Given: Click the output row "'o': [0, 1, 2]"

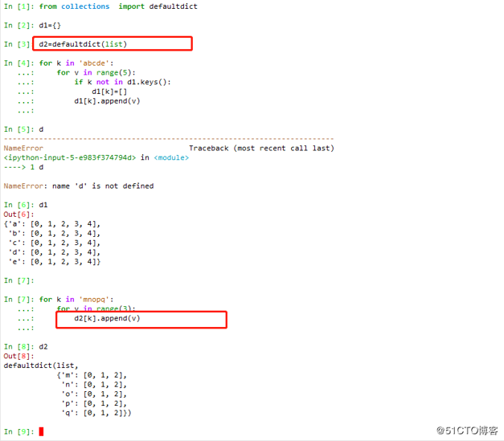Looking at the screenshot, I should 94,394.
